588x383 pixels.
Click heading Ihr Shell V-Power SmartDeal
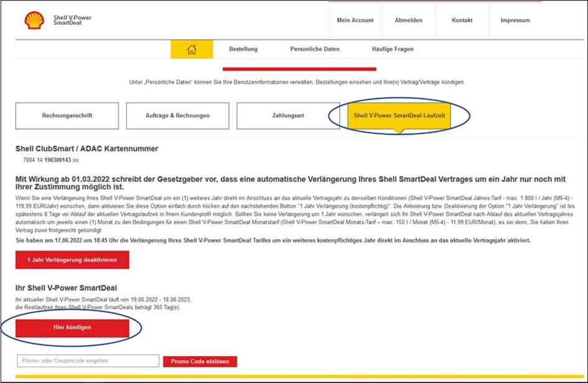[x=66, y=288]
